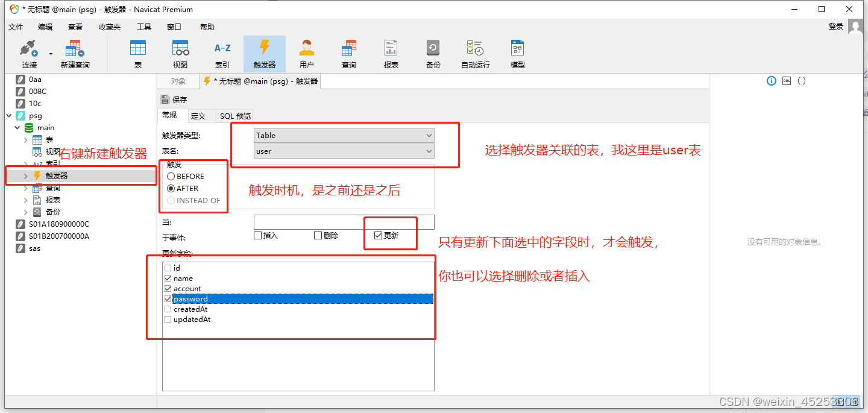868x413 pixels.
Task: Select the 表 (Table) toolbar icon
Action: pyautogui.click(x=138, y=53)
